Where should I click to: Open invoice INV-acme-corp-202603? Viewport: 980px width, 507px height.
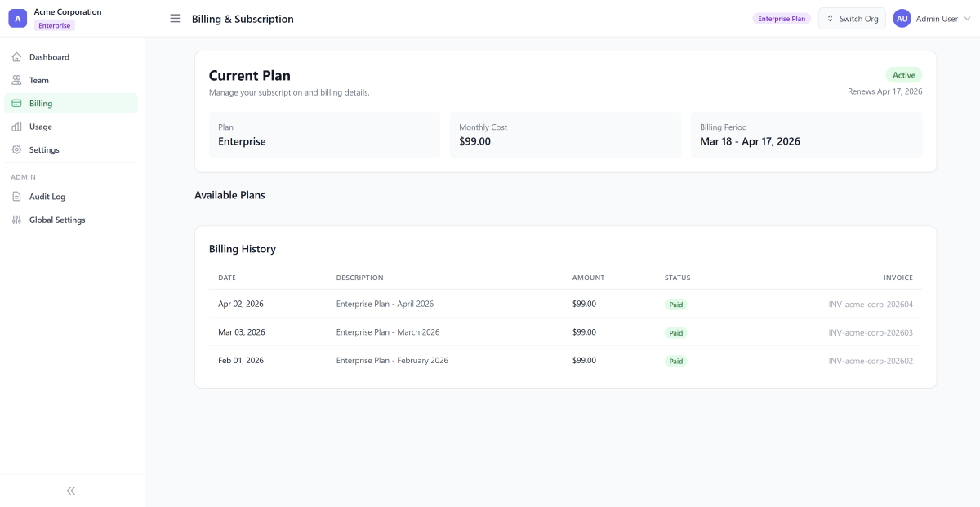tap(870, 332)
